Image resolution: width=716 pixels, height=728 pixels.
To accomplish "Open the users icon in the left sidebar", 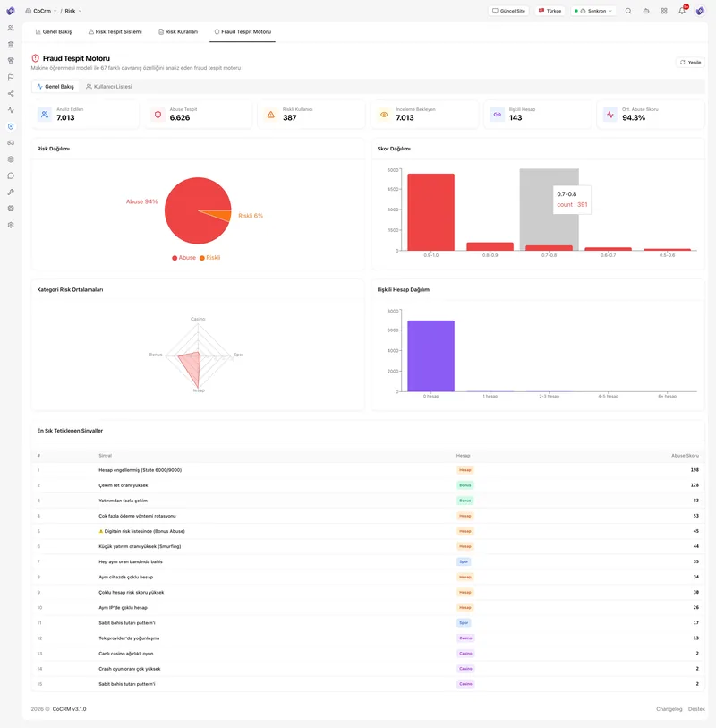I will click(x=11, y=28).
